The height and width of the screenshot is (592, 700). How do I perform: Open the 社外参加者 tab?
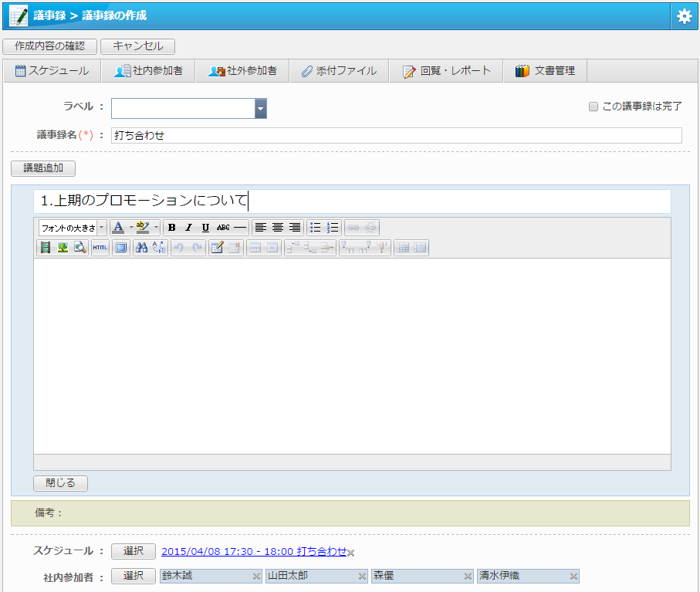coord(242,71)
